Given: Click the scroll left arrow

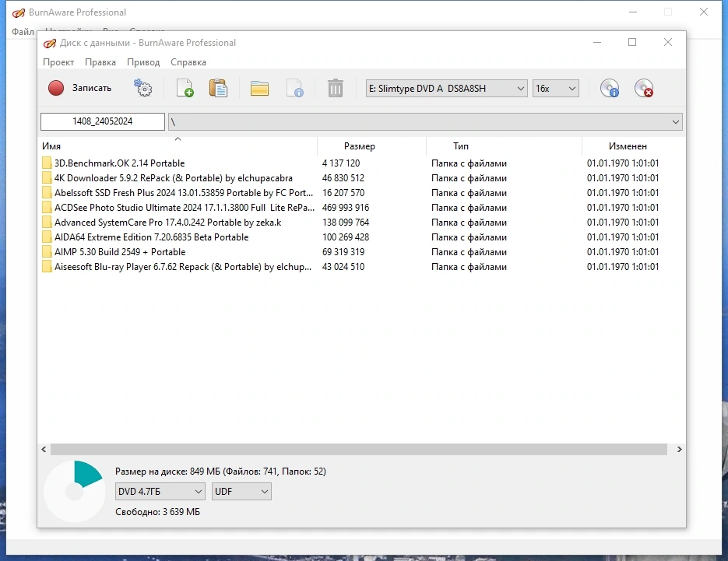Looking at the screenshot, I should [x=44, y=449].
